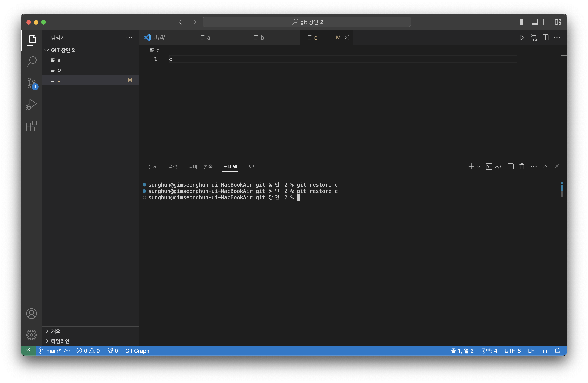Viewport: 588px width, 383px height.
Task: Toggle the bottom panel visibility
Action: (x=535, y=22)
